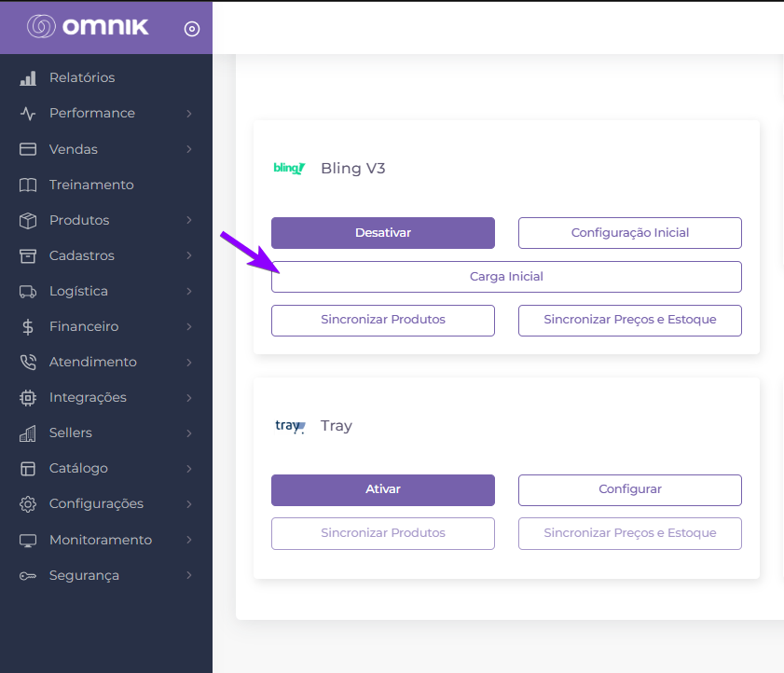Expand the Integrações chevron
Screen dimensions: 784x673
point(189,397)
